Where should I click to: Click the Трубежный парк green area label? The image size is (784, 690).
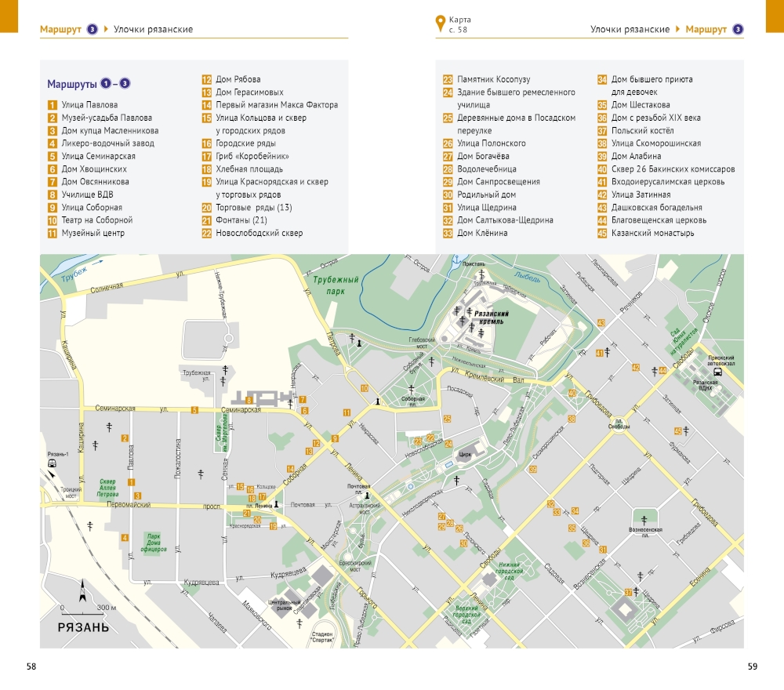[x=335, y=285]
